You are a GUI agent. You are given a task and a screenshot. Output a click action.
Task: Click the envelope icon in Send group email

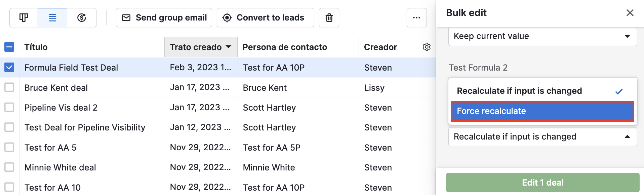click(x=126, y=17)
